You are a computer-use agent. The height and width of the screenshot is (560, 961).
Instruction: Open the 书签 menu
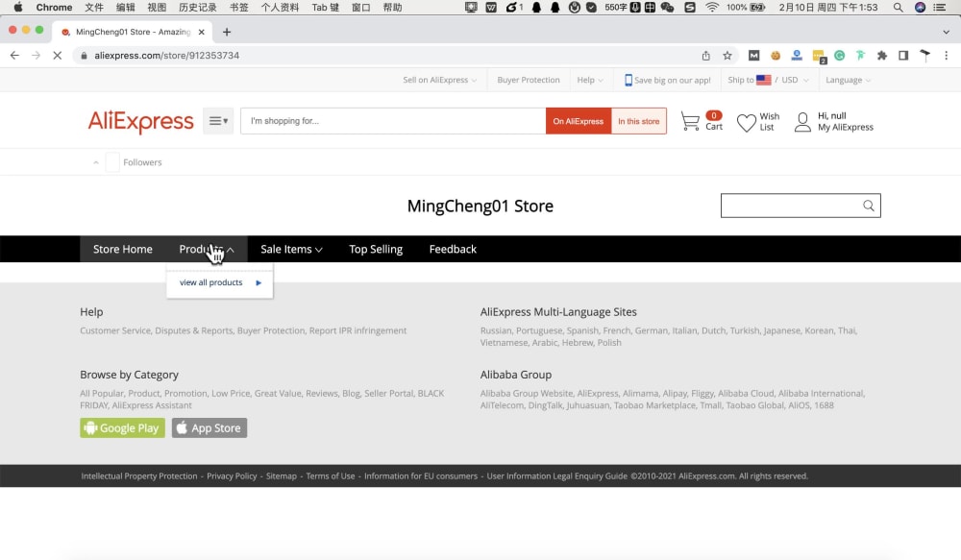tap(238, 8)
